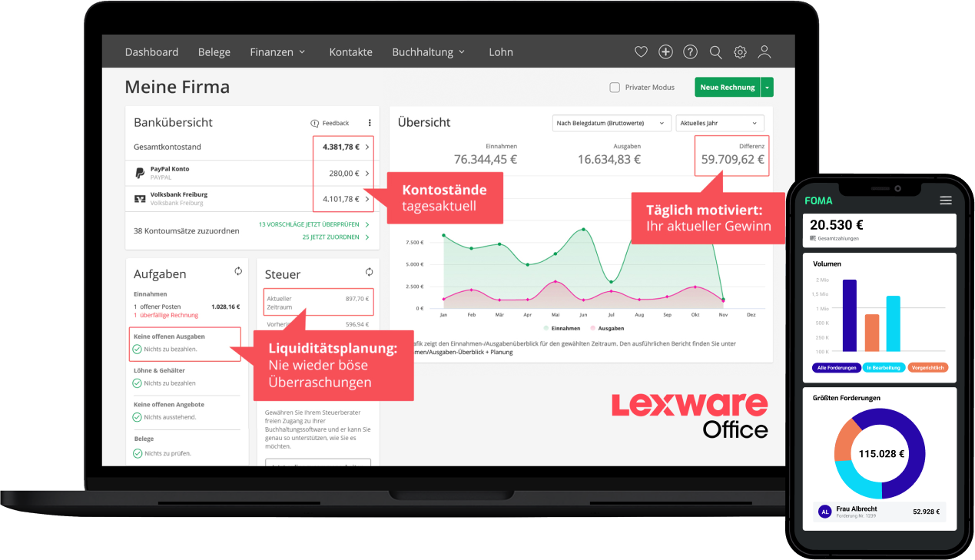Expand Gesamtkontostand row chevron

[x=367, y=147]
